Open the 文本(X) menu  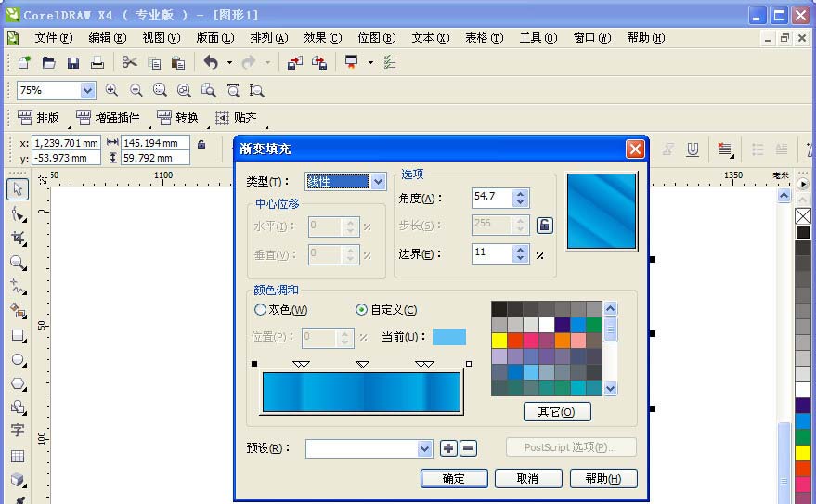pyautogui.click(x=431, y=38)
